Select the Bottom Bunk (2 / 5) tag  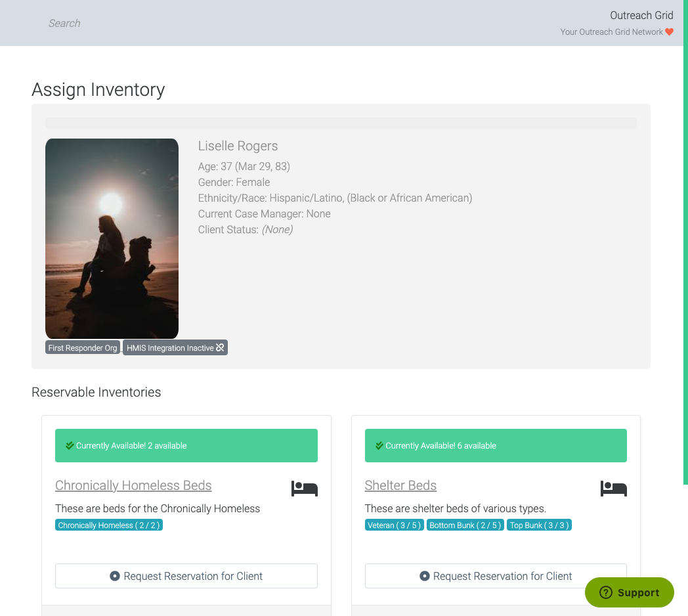point(465,525)
